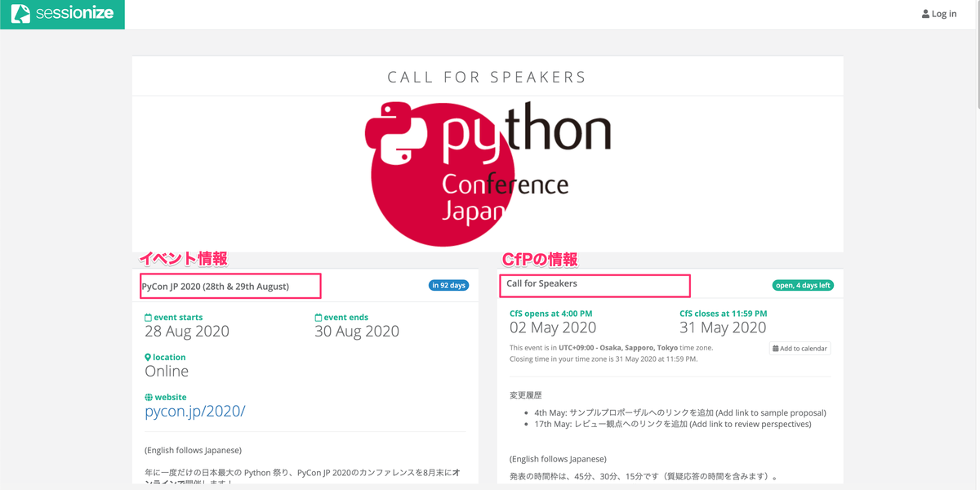Click the user icon beside Log in
This screenshot has height=490, width=980.
coord(924,13)
